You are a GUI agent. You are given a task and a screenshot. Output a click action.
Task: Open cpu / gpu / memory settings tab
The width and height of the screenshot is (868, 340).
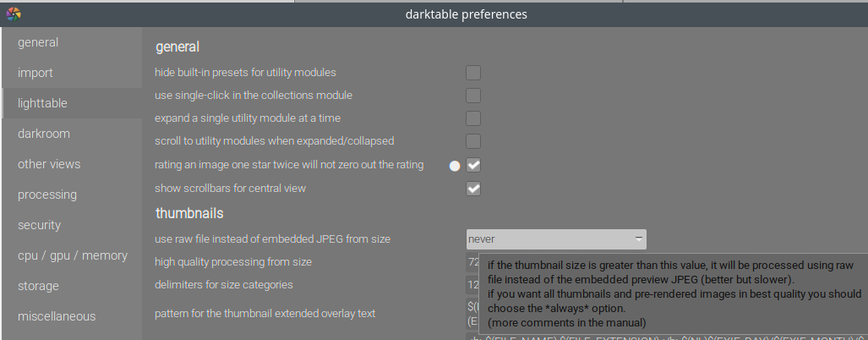tap(72, 255)
